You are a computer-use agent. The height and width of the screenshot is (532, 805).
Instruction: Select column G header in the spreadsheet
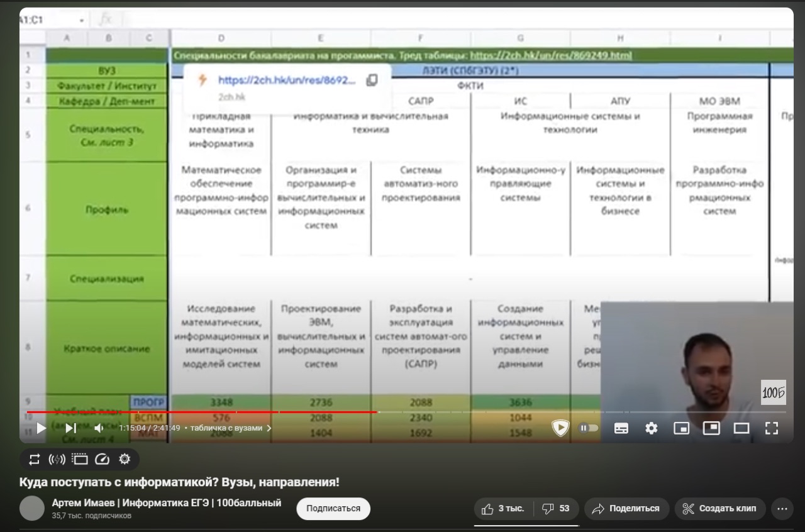click(520, 38)
